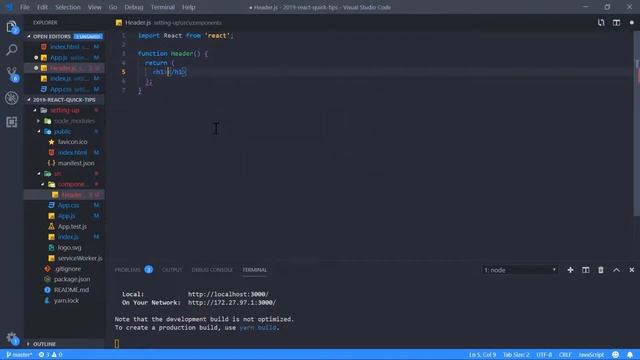Close the terminal panel

pos(631,270)
